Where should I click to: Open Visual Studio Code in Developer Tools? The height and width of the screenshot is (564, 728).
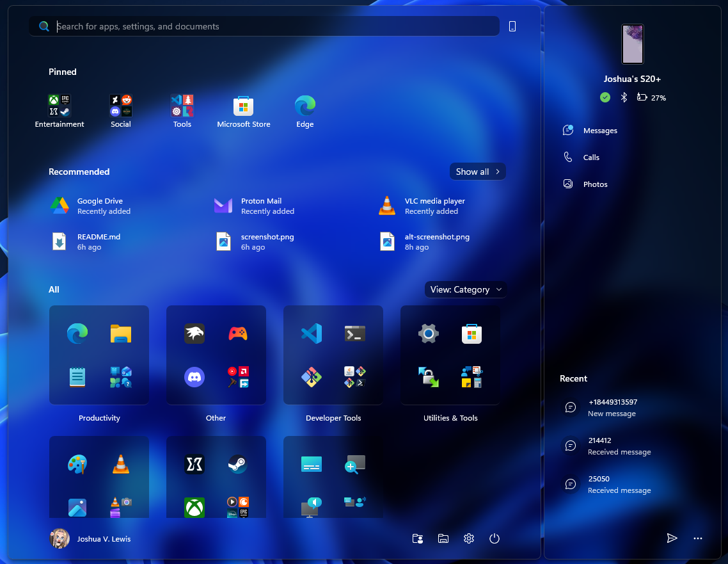pyautogui.click(x=311, y=334)
